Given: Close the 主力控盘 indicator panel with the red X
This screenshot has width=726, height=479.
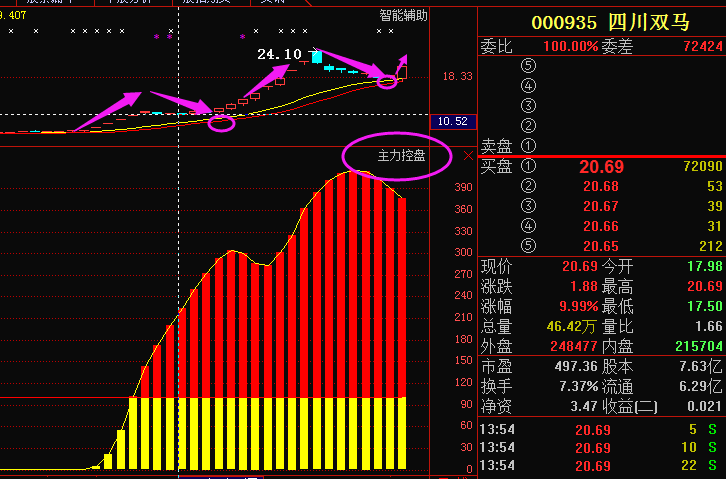Looking at the screenshot, I should (468, 156).
